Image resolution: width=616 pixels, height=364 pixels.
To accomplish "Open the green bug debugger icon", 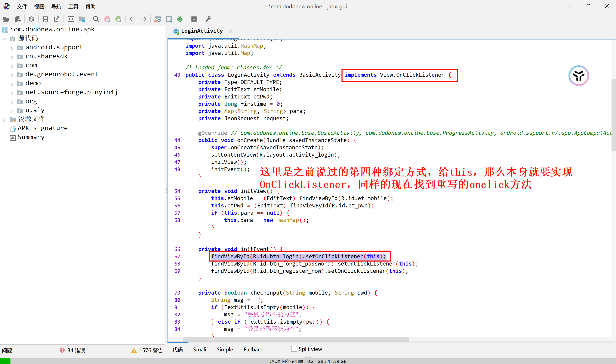I will tap(180, 19).
